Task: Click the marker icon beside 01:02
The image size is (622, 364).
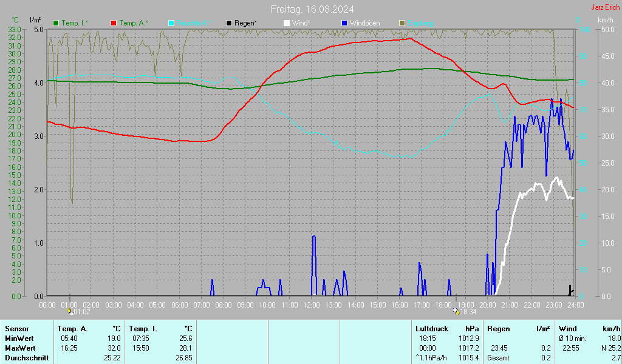Action: pyautogui.click(x=70, y=311)
